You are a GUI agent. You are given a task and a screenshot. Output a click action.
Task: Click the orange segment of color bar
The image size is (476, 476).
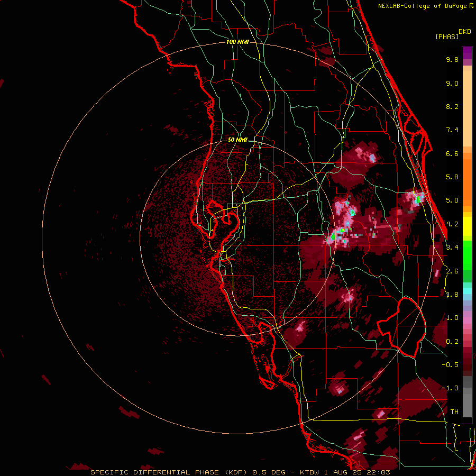(x=467, y=179)
